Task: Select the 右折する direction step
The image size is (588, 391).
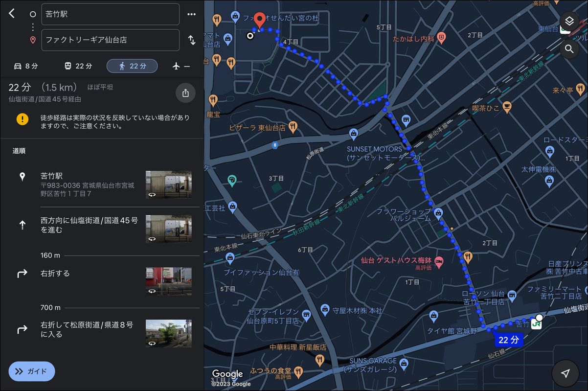Action: click(x=102, y=281)
